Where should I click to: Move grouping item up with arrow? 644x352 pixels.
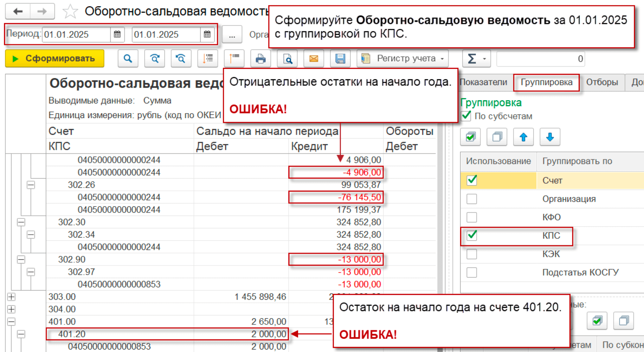click(523, 137)
